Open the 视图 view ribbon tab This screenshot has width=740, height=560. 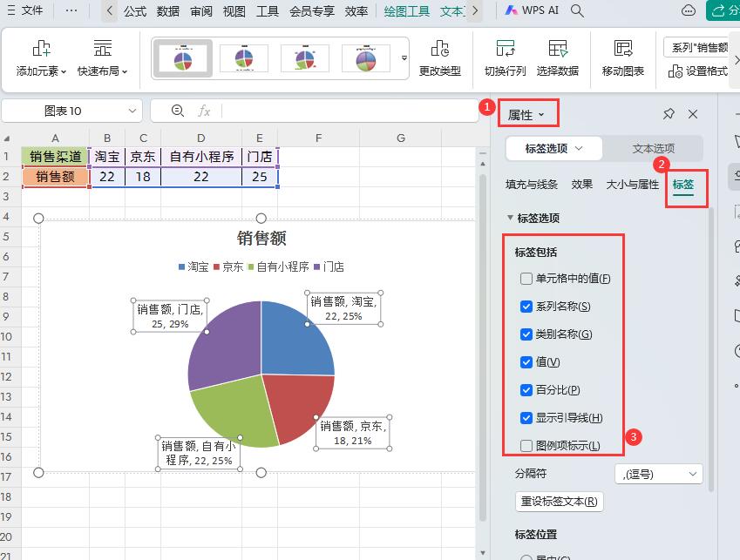click(234, 10)
